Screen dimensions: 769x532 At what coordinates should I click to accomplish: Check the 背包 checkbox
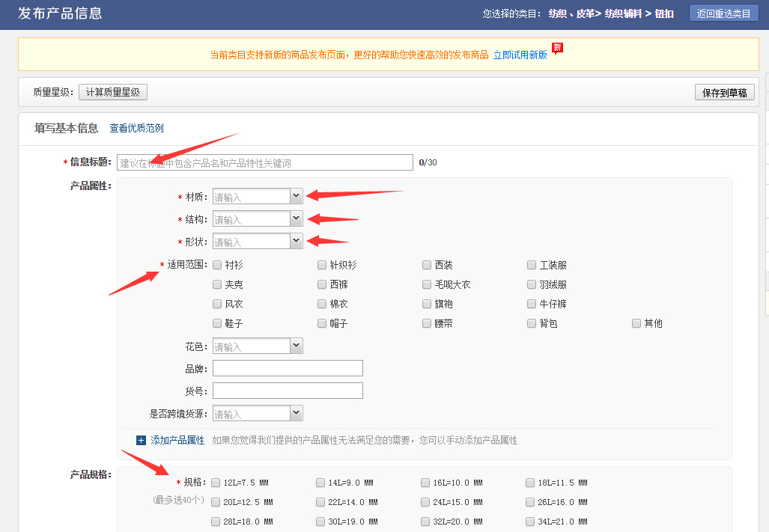coord(532,323)
